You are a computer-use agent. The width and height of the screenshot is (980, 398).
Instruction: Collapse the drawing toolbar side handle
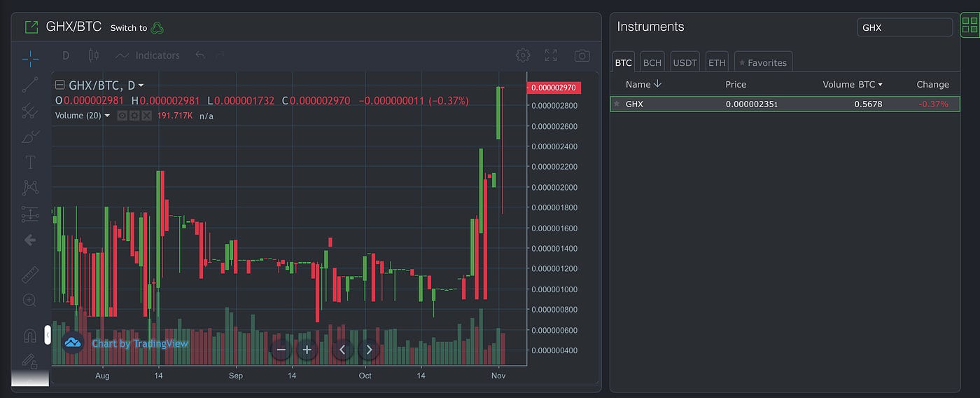pos(48,336)
